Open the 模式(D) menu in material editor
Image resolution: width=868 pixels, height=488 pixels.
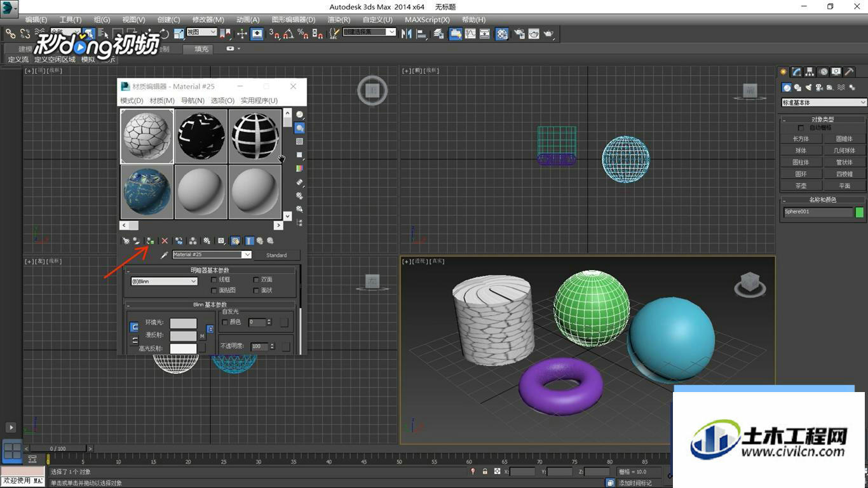coord(132,100)
